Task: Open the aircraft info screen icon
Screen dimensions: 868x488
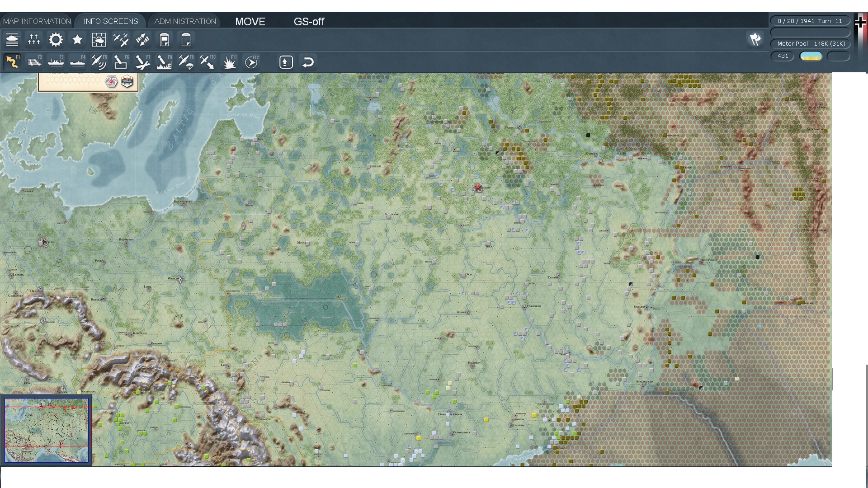Action: [121, 40]
